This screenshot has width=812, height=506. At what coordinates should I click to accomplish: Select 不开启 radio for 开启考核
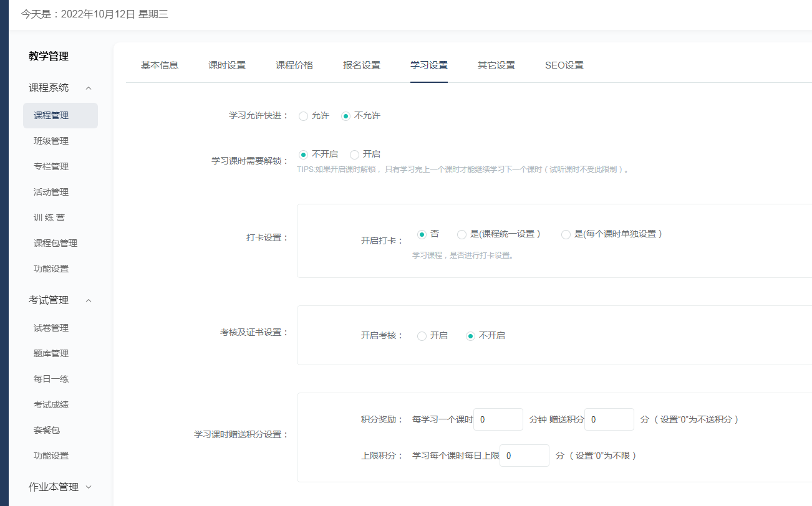[x=471, y=336]
